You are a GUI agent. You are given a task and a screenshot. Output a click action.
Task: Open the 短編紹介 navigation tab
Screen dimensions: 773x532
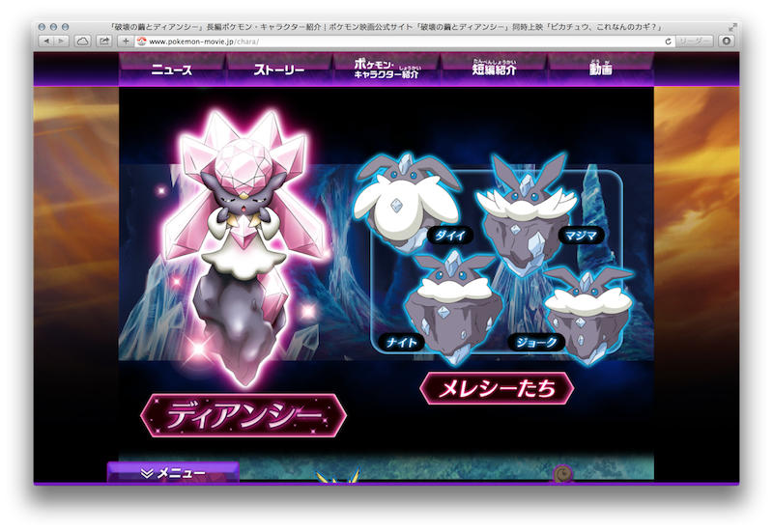[494, 70]
